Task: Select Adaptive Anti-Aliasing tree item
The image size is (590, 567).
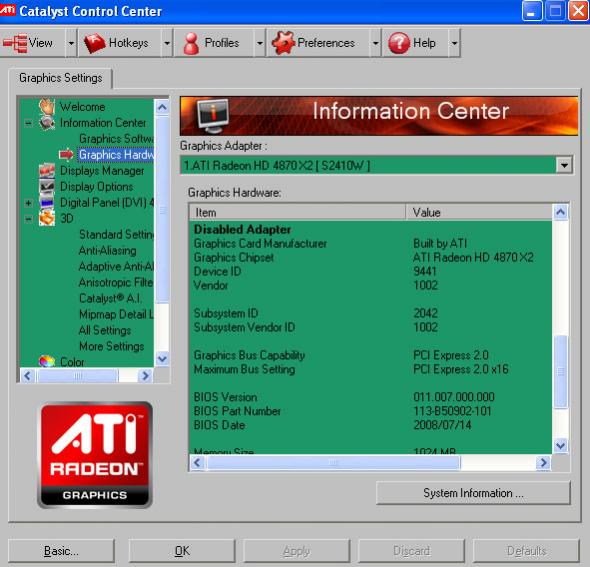Action: (116, 266)
